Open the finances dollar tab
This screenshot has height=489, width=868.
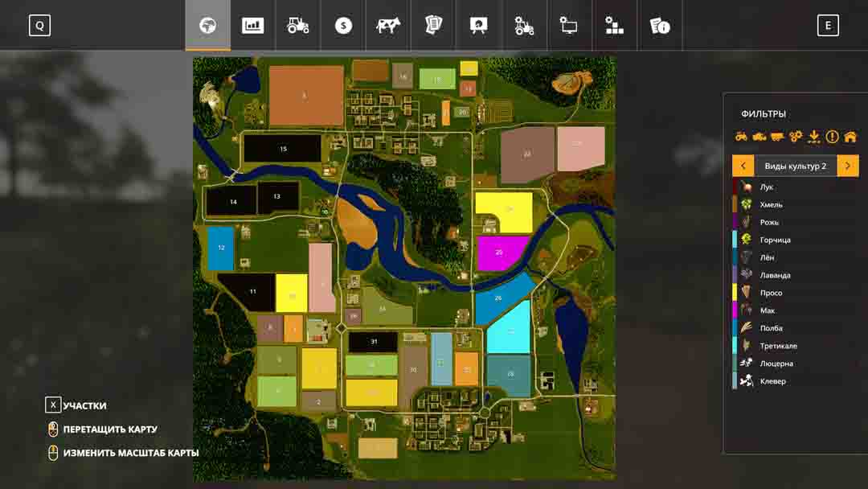[x=343, y=26]
